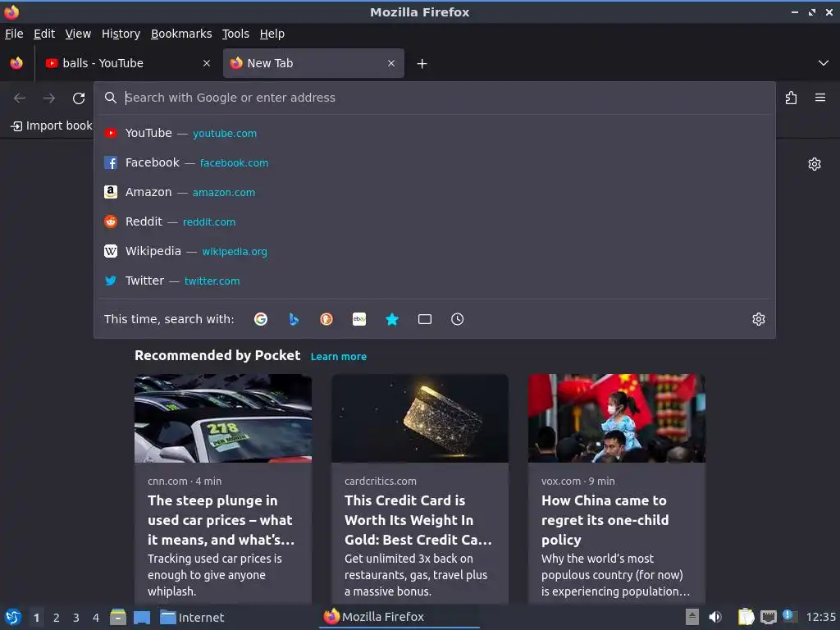The width and height of the screenshot is (840, 630).
Task: Follow the Pocket Learn more link
Action: click(339, 357)
